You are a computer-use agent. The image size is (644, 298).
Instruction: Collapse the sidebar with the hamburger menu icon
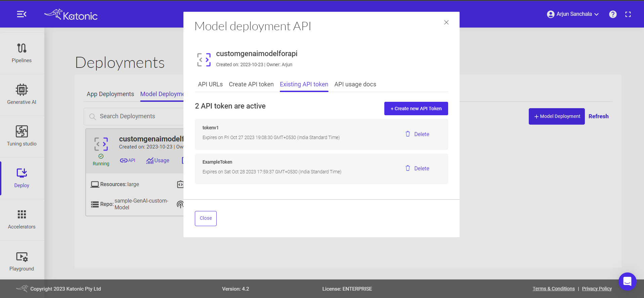pos(22,14)
